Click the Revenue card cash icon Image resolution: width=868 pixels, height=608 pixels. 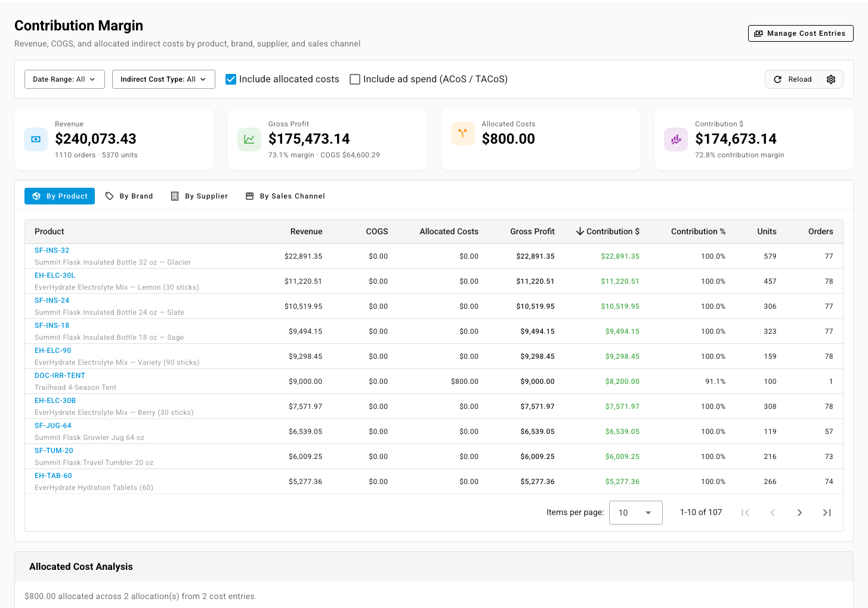(x=36, y=139)
